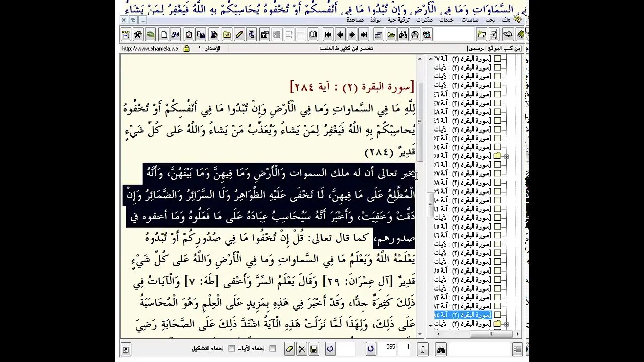Open the بحث menu

click(490, 20)
